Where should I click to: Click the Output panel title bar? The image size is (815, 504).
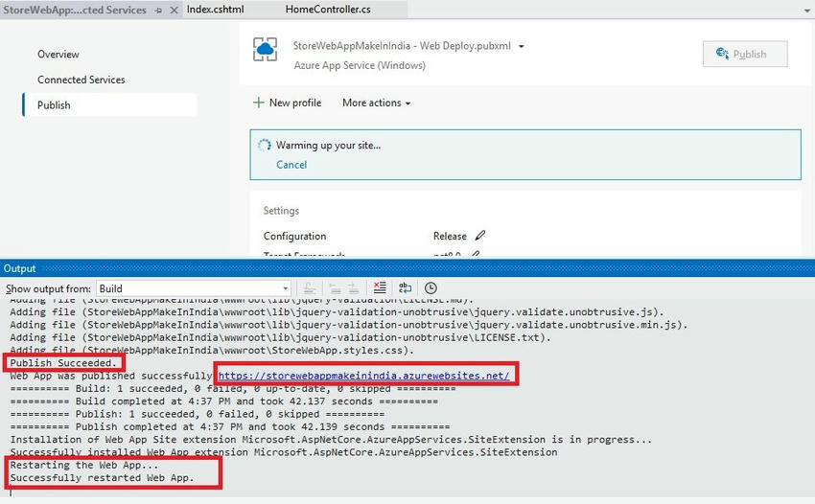coord(407,268)
